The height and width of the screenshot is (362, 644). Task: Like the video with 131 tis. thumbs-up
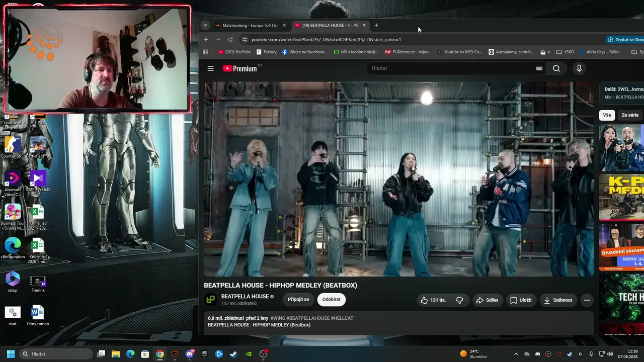(433, 300)
